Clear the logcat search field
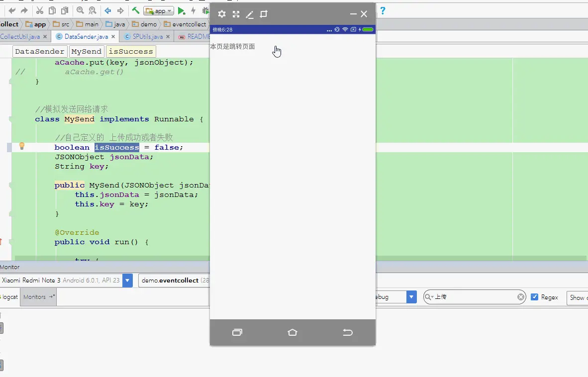The width and height of the screenshot is (588, 377). click(x=521, y=297)
